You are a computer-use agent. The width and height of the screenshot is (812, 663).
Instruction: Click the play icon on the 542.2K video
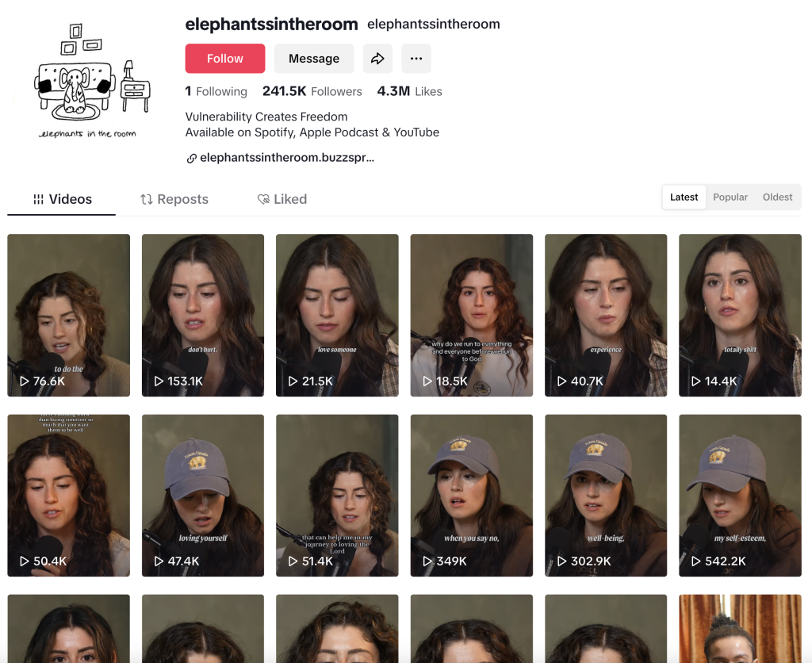coord(695,561)
